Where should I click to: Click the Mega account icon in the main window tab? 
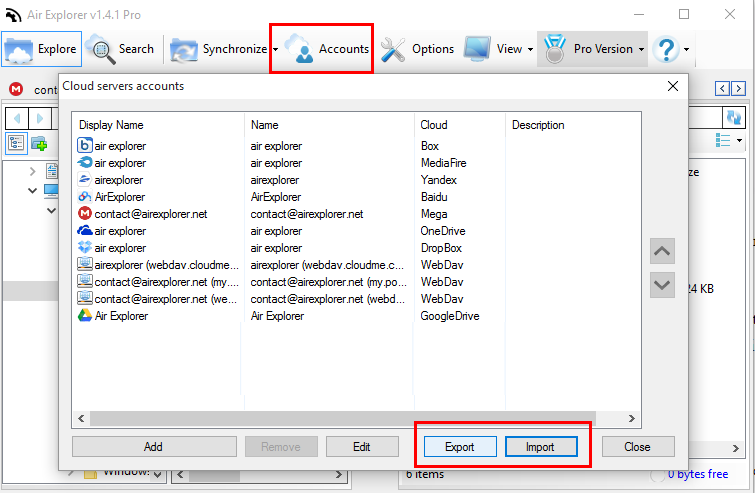point(16,89)
